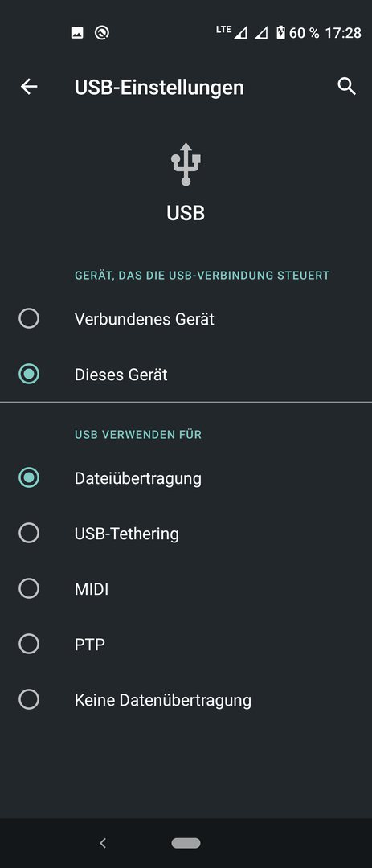Enable the PTP radio option
Viewport: 372px width, 868px height.
point(29,644)
